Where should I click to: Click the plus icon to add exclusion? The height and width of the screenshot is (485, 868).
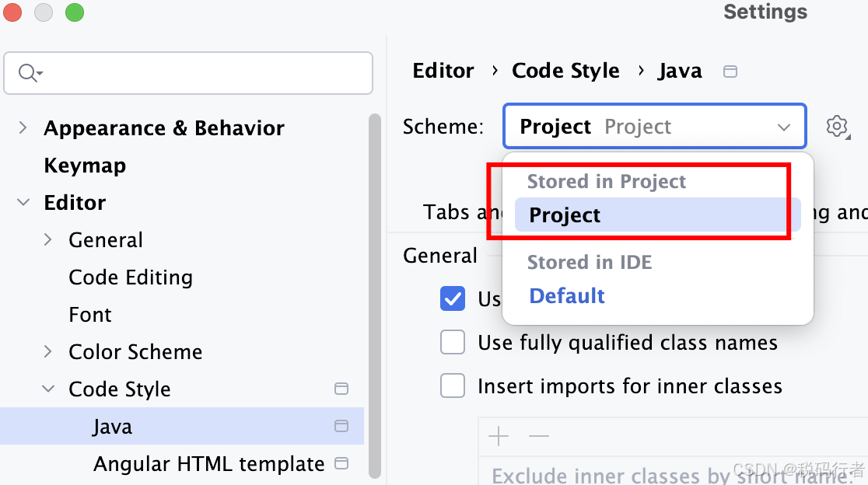(499, 436)
